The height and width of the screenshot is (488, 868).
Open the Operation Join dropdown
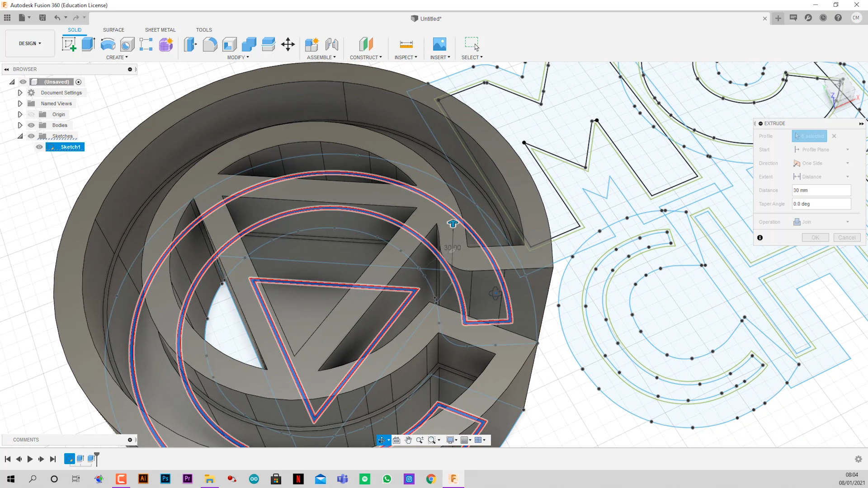(x=821, y=222)
